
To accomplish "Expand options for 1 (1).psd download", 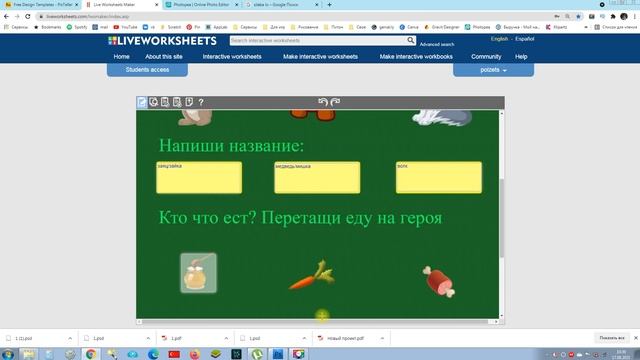I will click(70, 338).
